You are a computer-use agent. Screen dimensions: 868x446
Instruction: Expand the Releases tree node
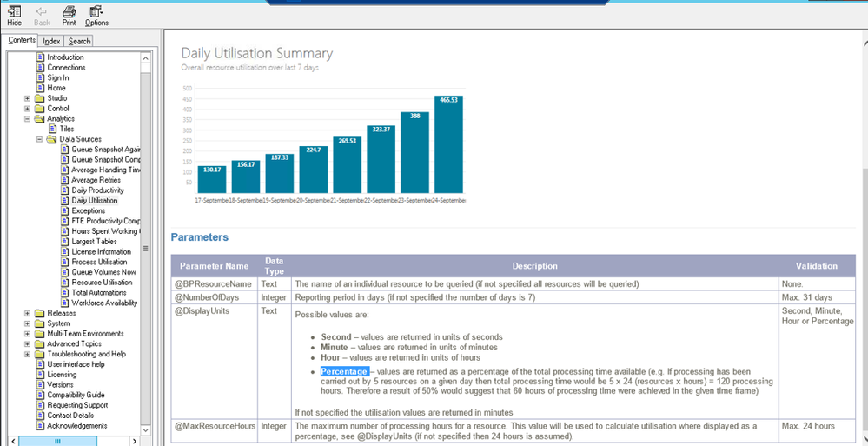(x=28, y=313)
